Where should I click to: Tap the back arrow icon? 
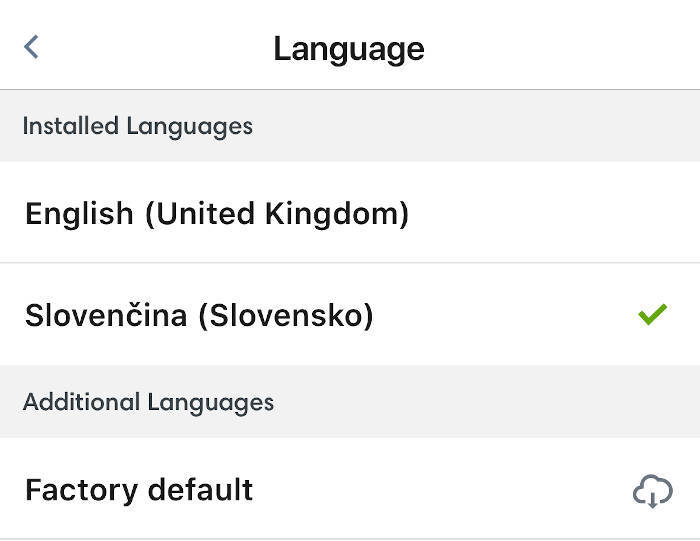click(x=31, y=47)
